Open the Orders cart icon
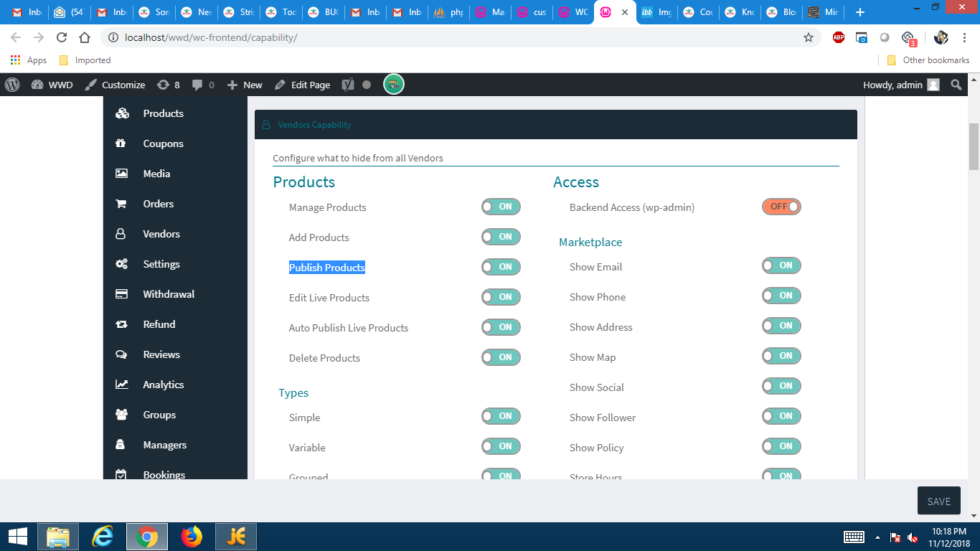The image size is (980, 551). [121, 204]
